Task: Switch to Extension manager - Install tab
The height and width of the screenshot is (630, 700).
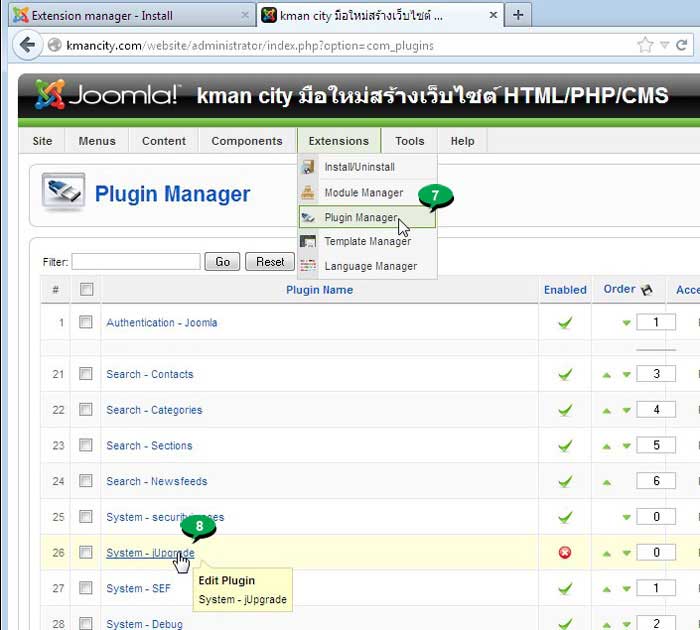Action: point(130,16)
